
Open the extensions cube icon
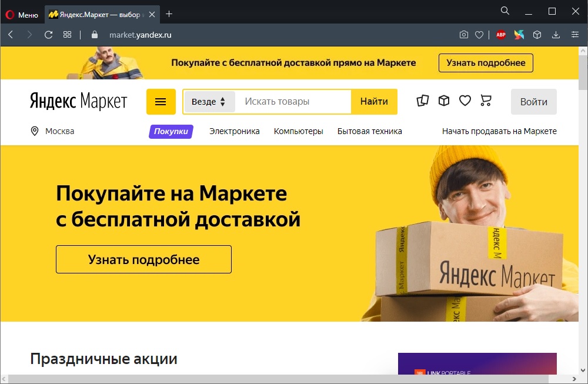[x=537, y=35]
